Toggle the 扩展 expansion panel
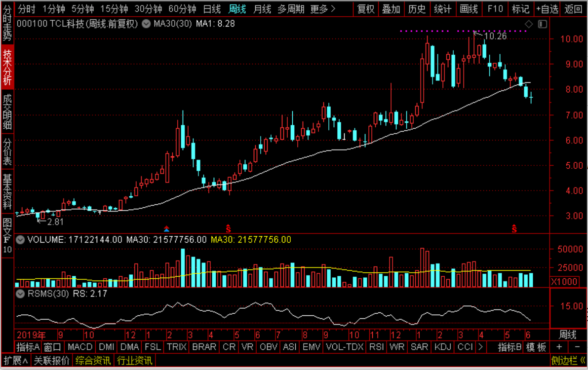588x370 pixels. click(16, 361)
